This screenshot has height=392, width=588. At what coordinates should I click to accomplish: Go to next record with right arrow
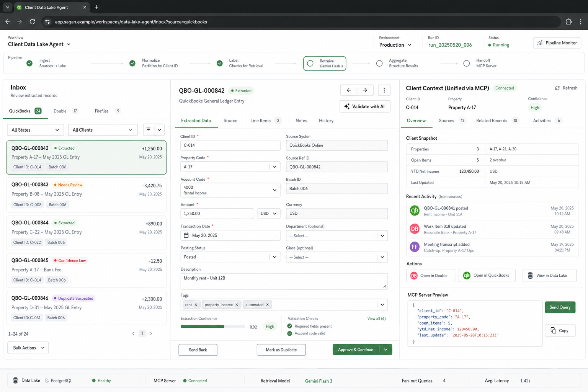point(365,90)
